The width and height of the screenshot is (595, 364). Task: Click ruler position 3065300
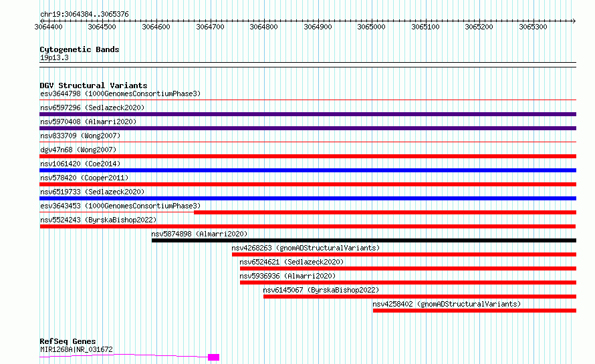pos(533,27)
